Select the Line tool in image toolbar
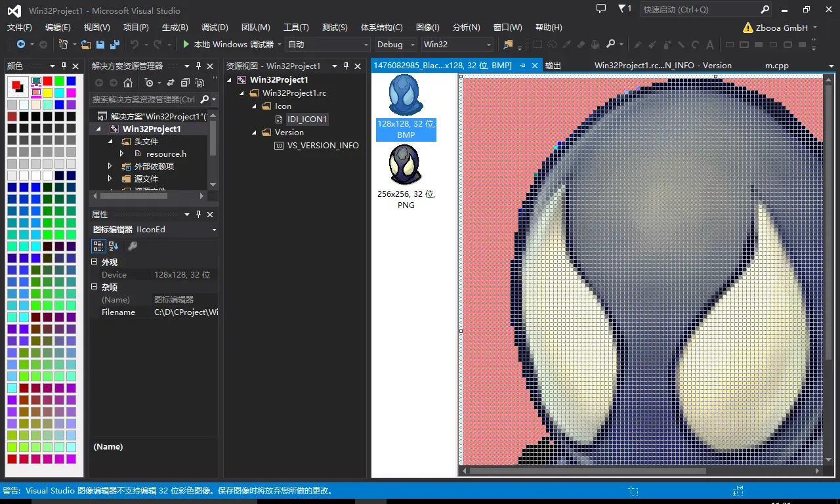Image resolution: width=840 pixels, height=504 pixels. (681, 45)
